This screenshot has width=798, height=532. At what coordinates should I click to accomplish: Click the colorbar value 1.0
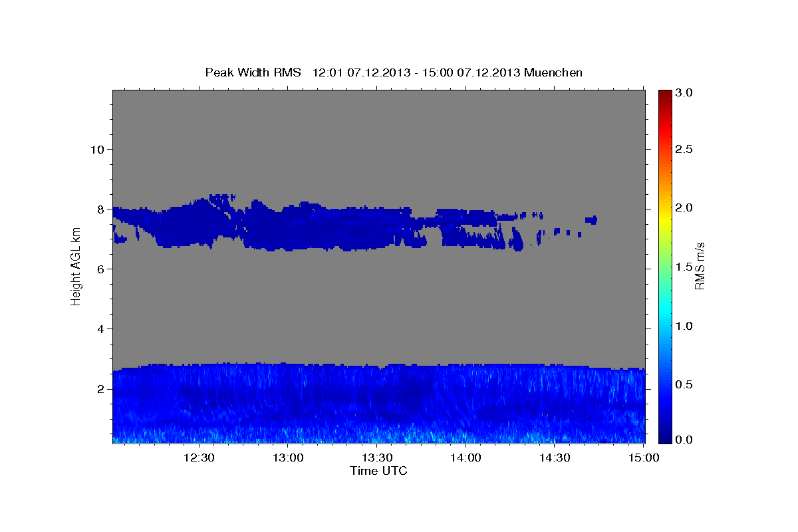pos(685,326)
